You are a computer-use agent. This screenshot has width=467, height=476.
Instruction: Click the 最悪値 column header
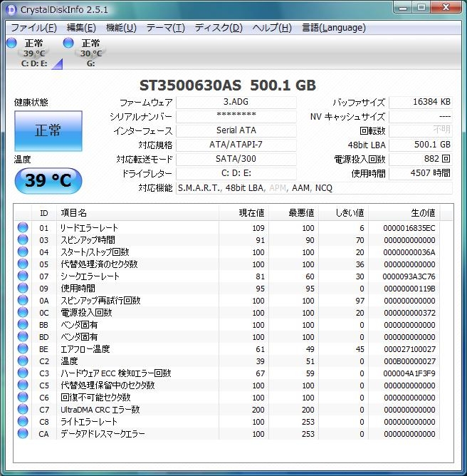point(293,213)
